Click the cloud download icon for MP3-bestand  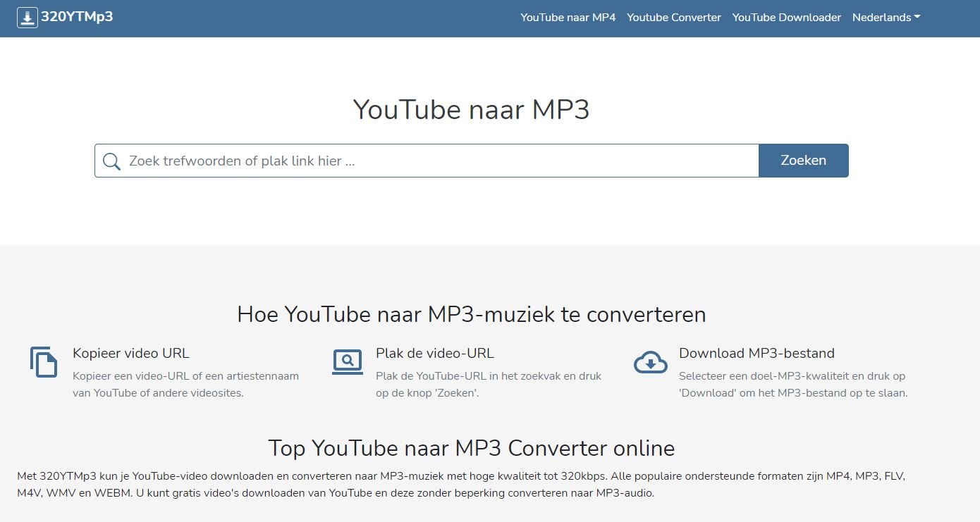point(650,362)
